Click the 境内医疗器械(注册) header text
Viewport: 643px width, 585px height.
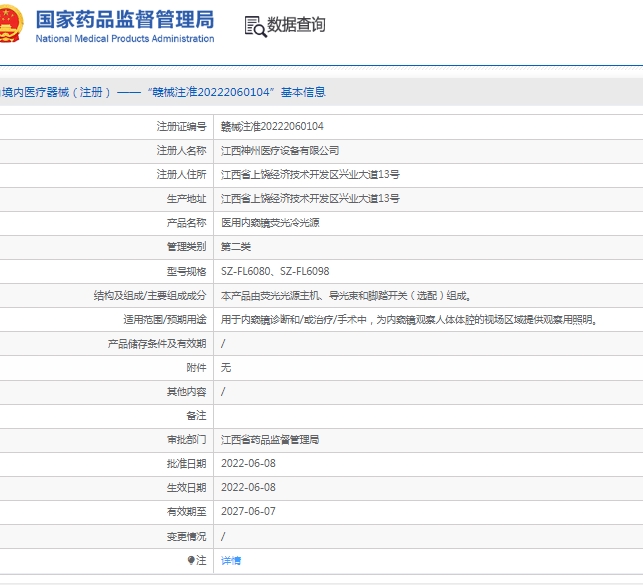[56, 92]
